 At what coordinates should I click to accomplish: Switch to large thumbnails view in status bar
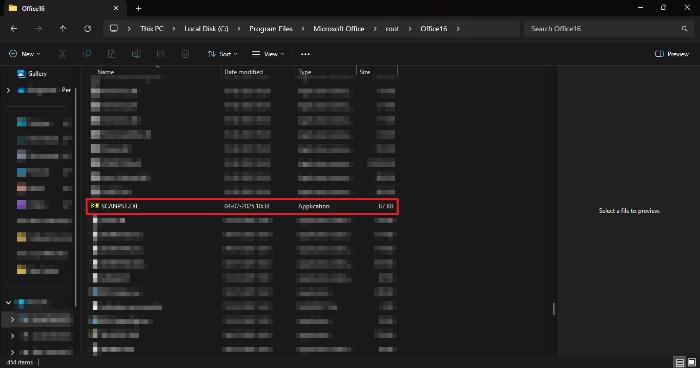(692, 362)
